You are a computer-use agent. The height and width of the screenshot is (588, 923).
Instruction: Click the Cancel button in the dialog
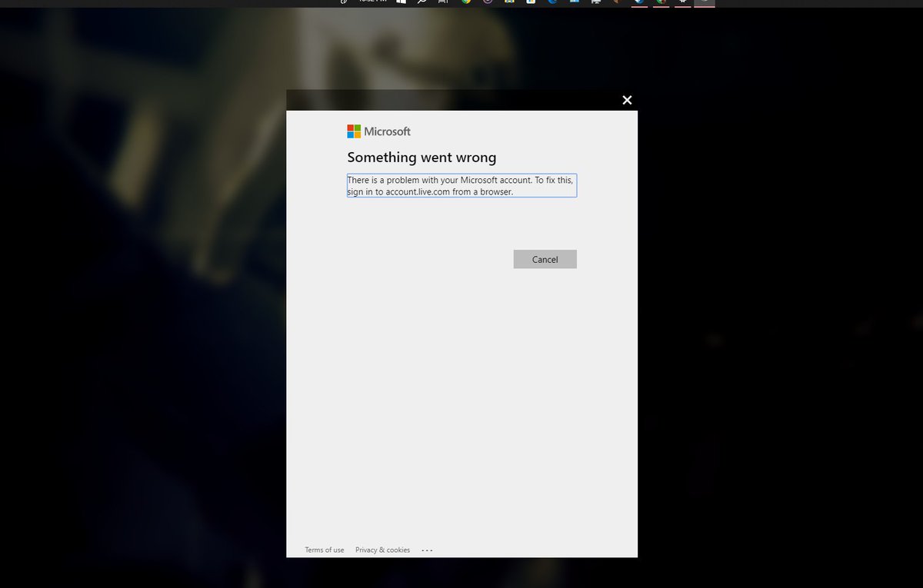coord(545,259)
